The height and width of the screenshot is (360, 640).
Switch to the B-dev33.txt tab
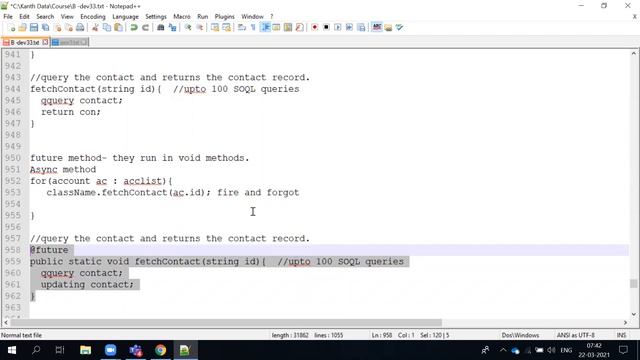click(x=25, y=42)
